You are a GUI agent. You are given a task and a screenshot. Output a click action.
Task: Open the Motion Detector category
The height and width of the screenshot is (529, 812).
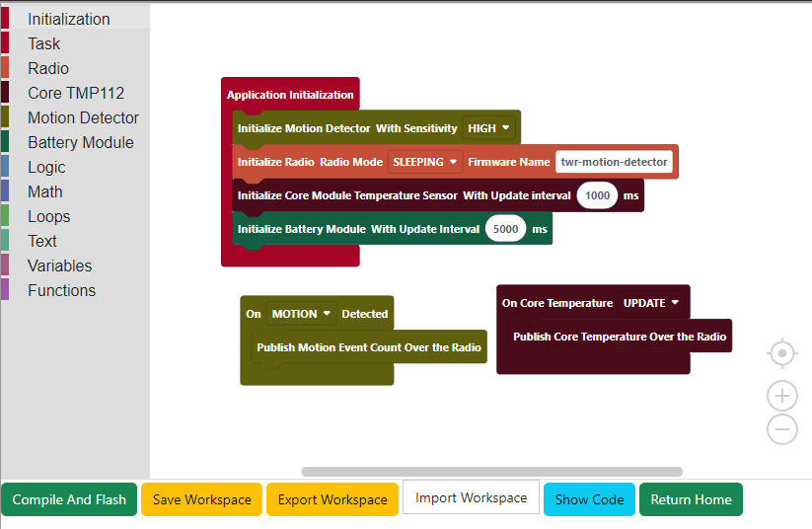[x=83, y=117]
